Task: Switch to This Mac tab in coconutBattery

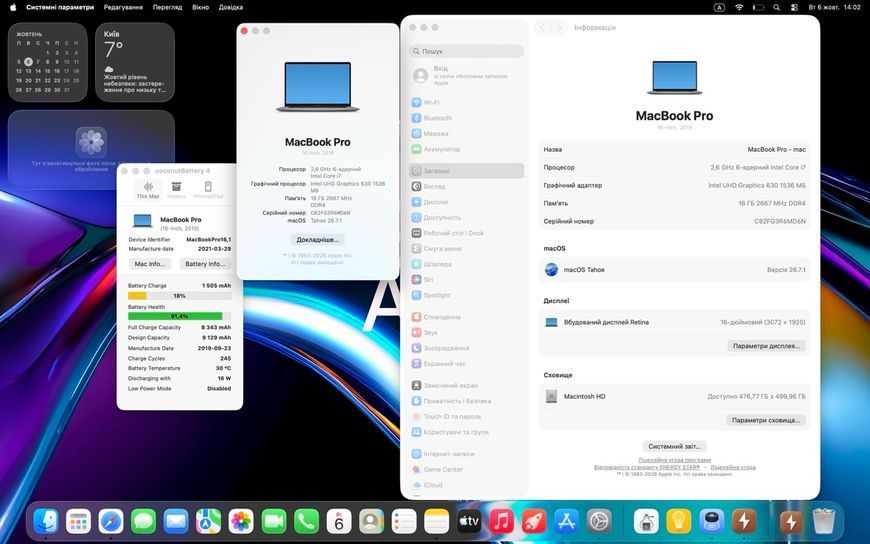Action: tap(148, 190)
